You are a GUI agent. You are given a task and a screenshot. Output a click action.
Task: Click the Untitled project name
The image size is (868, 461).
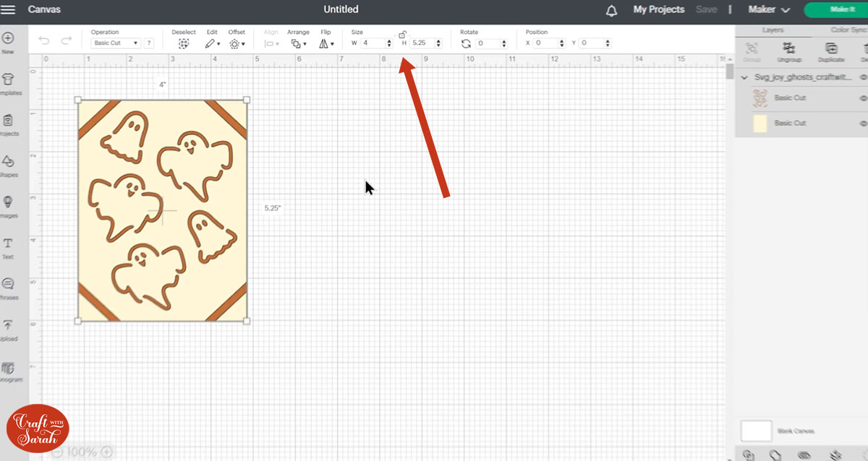pyautogui.click(x=341, y=10)
